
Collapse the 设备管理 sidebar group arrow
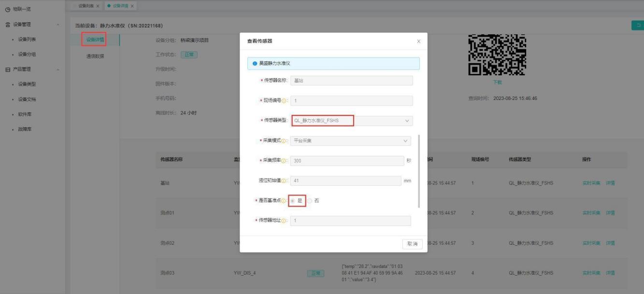[58, 25]
